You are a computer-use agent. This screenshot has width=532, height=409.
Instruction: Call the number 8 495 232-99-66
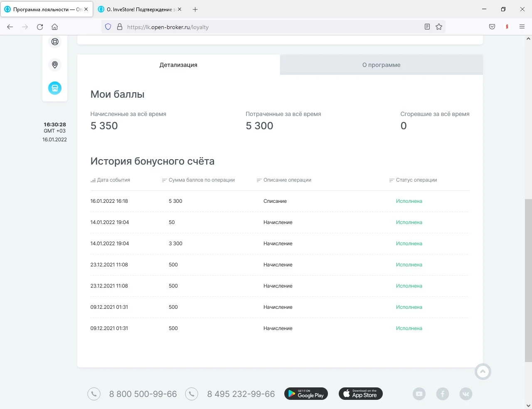[241, 394]
